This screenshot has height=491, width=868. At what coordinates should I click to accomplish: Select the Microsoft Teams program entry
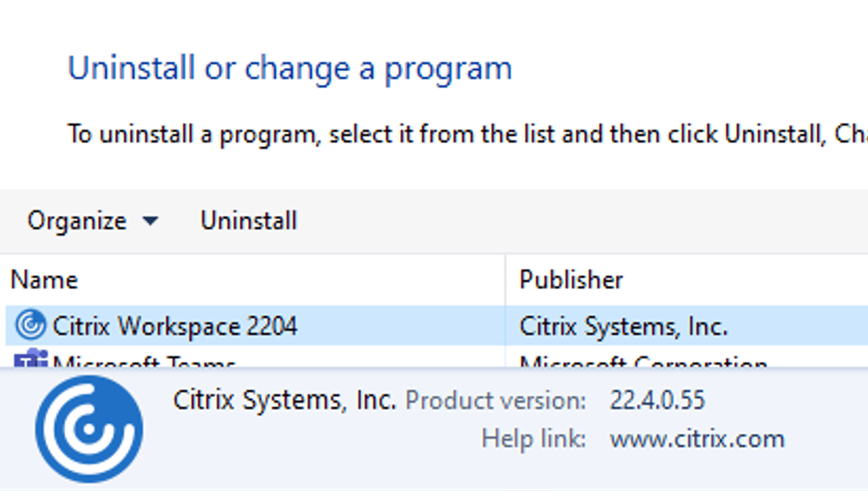pyautogui.click(x=144, y=362)
